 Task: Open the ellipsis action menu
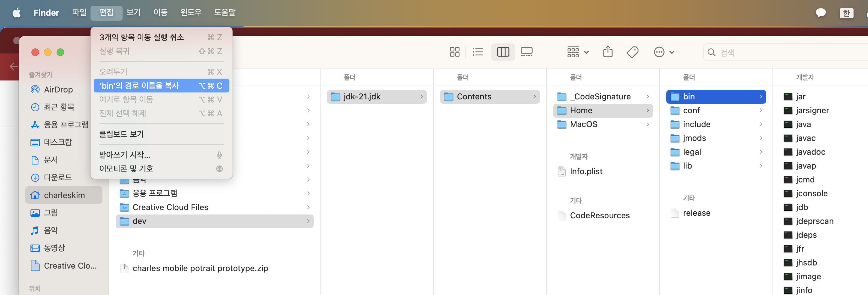(664, 52)
